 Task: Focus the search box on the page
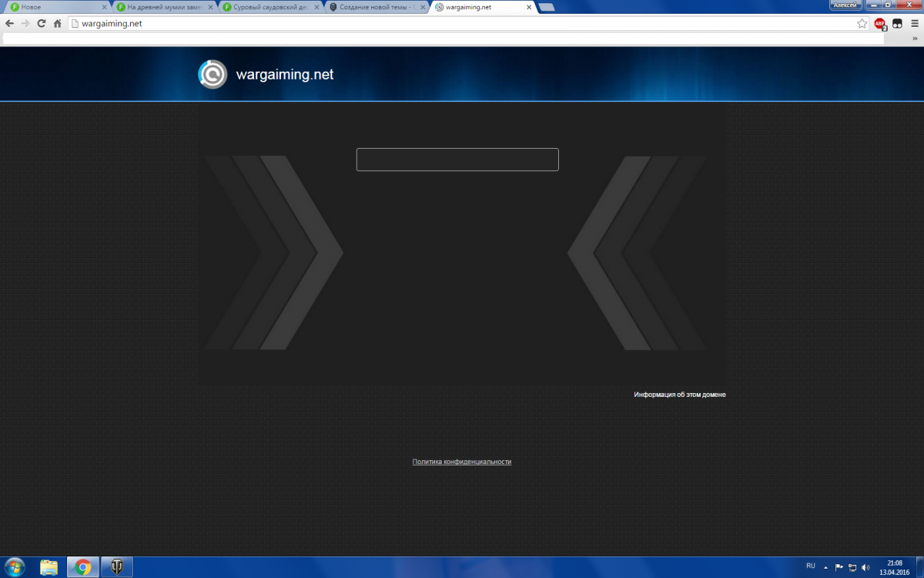(457, 160)
